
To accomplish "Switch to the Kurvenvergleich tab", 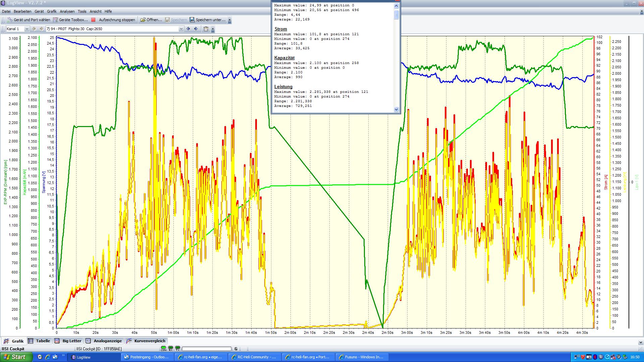I will coord(146,341).
